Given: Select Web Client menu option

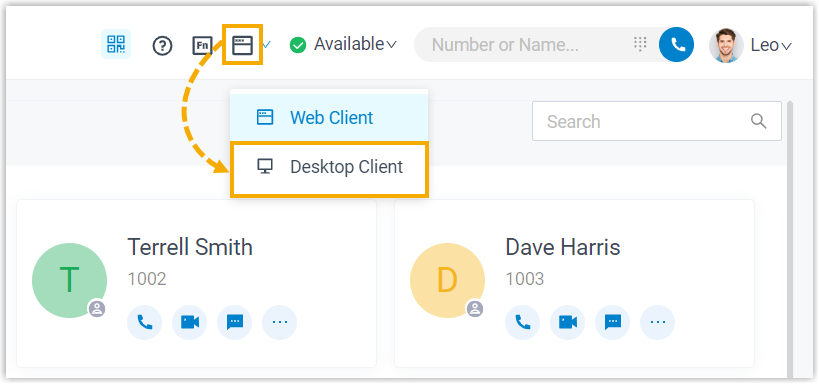Looking at the screenshot, I should (x=329, y=118).
